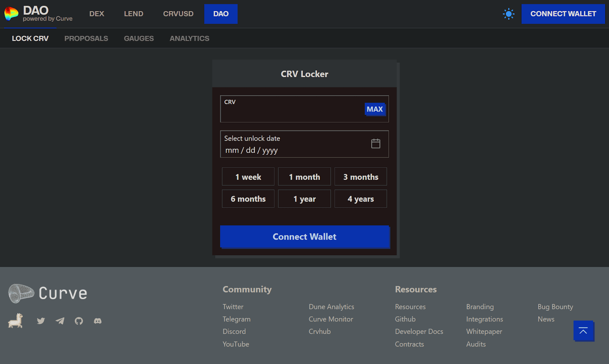The image size is (609, 364).
Task: Open the Developer Docs link
Action: [419, 331]
